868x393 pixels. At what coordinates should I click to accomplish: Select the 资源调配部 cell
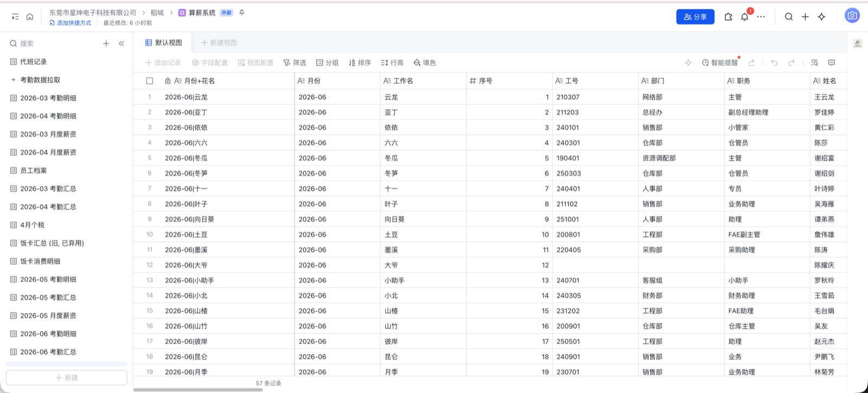pos(681,159)
